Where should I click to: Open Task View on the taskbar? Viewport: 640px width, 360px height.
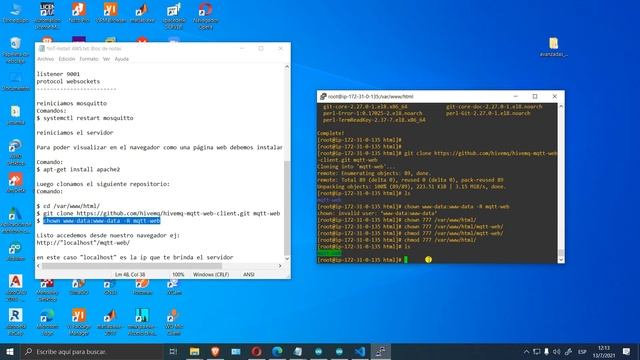[x=173, y=351]
